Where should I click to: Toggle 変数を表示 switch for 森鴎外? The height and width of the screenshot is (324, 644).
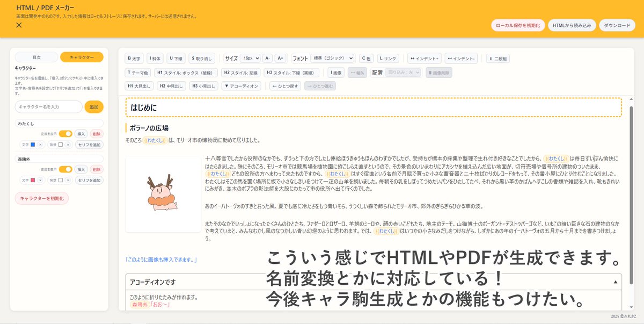pyautogui.click(x=66, y=169)
